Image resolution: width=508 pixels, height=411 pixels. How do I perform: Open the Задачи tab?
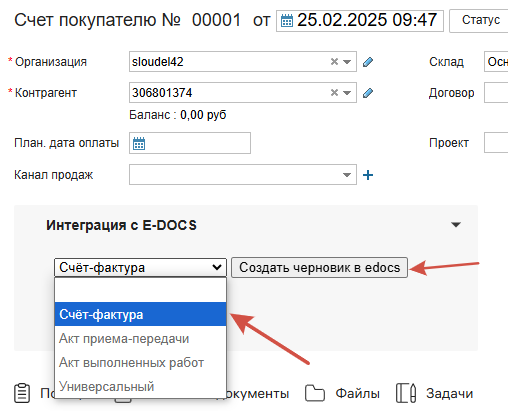449,393
